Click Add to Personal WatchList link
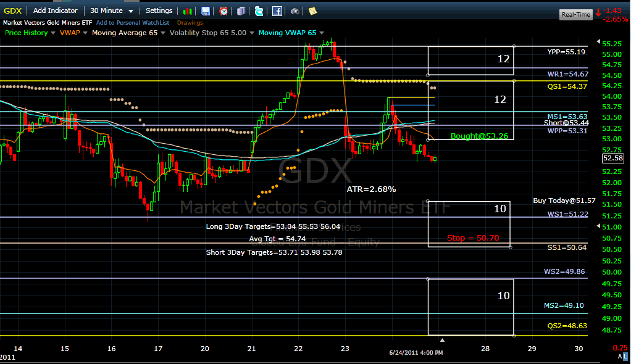This screenshot has height=364, width=631. 133,23
